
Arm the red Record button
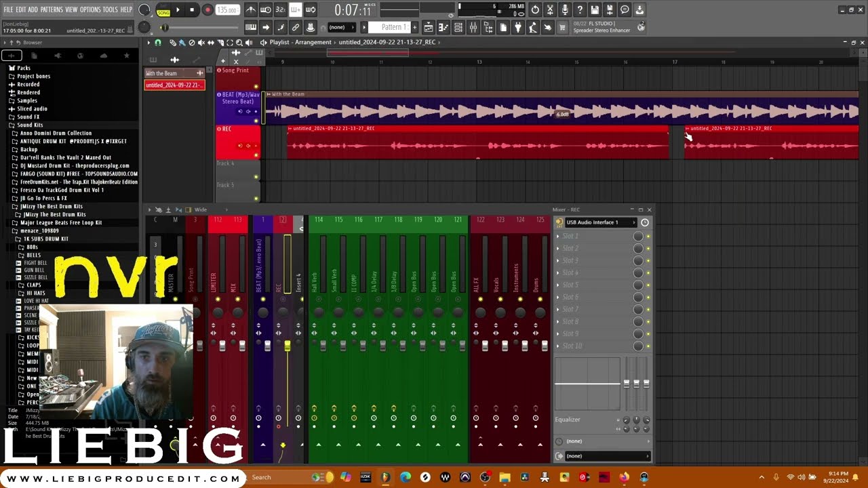tap(208, 10)
